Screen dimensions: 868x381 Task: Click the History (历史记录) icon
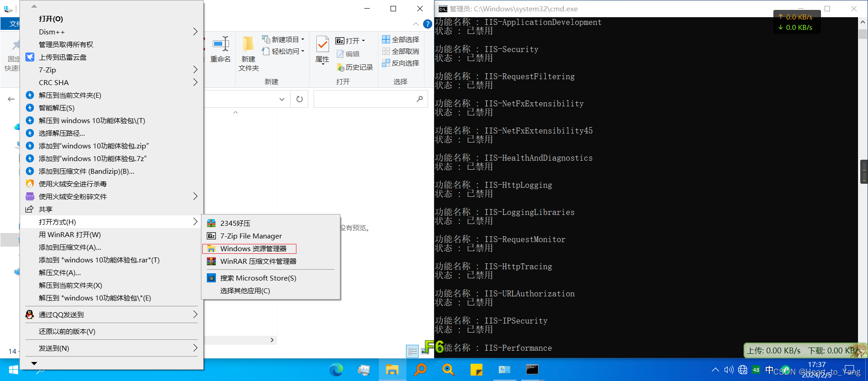(341, 67)
